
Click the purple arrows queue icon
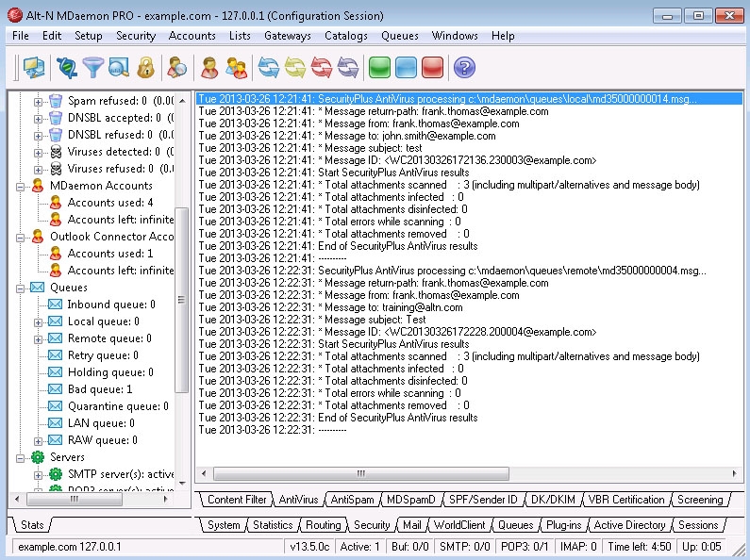tap(348, 68)
